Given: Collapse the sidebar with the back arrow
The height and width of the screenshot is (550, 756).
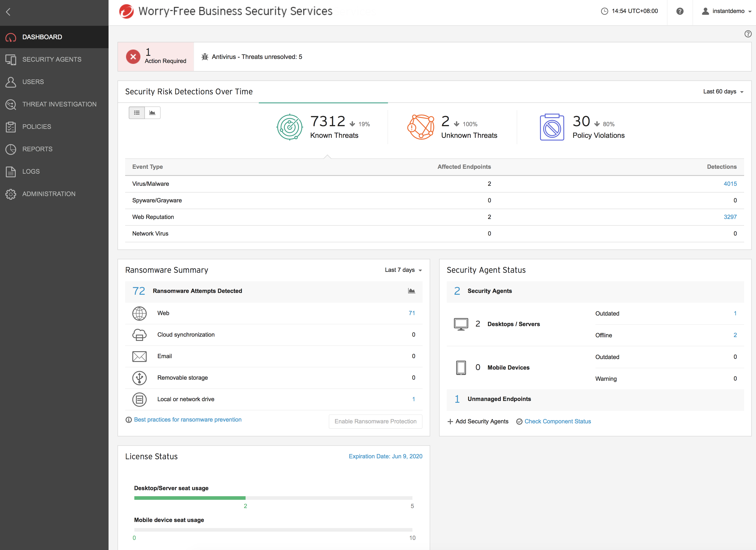Looking at the screenshot, I should tap(8, 12).
